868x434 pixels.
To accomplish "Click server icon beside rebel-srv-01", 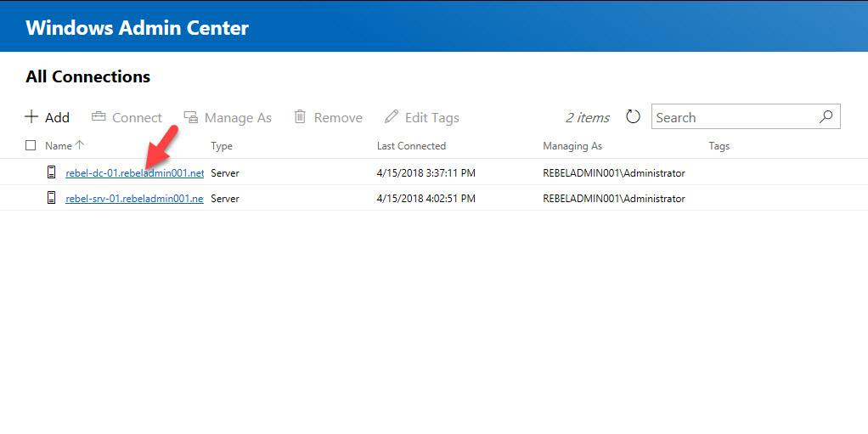I will click(x=52, y=198).
